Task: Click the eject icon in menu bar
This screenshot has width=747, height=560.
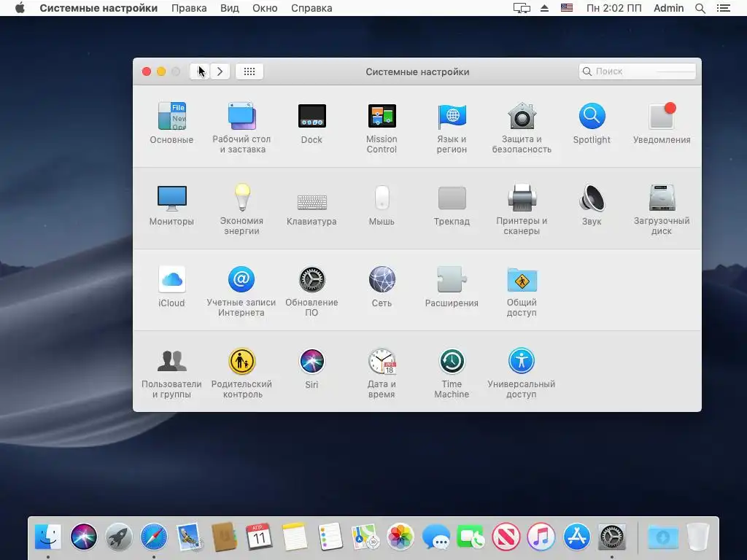Action: pos(544,8)
